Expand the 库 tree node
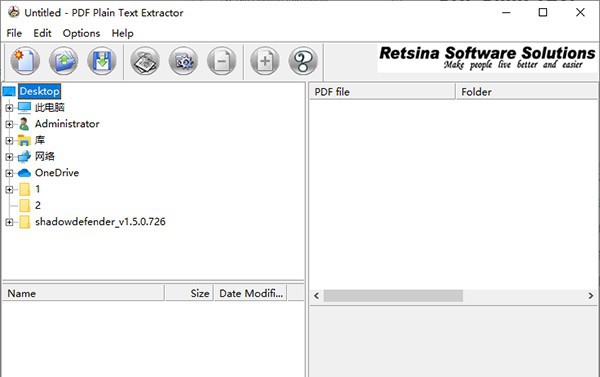Image resolution: width=600 pixels, height=377 pixels. (x=9, y=140)
